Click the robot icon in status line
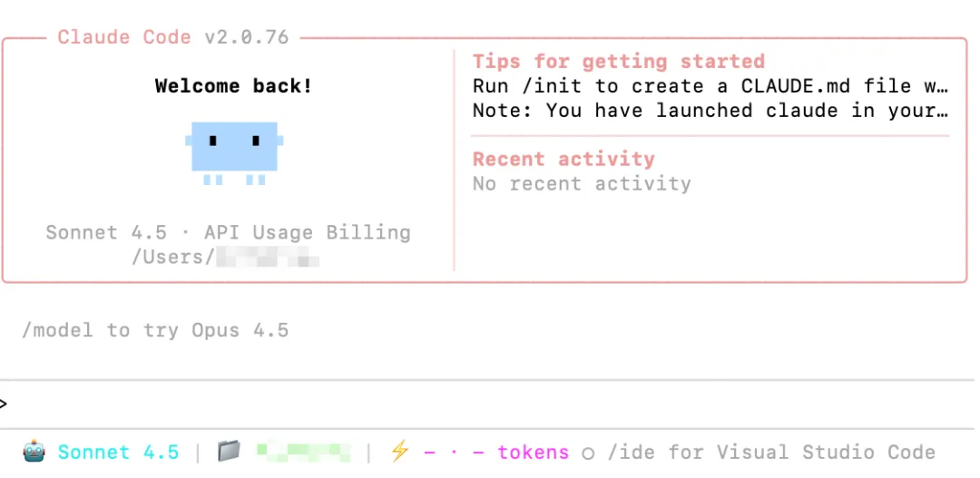 (x=34, y=451)
